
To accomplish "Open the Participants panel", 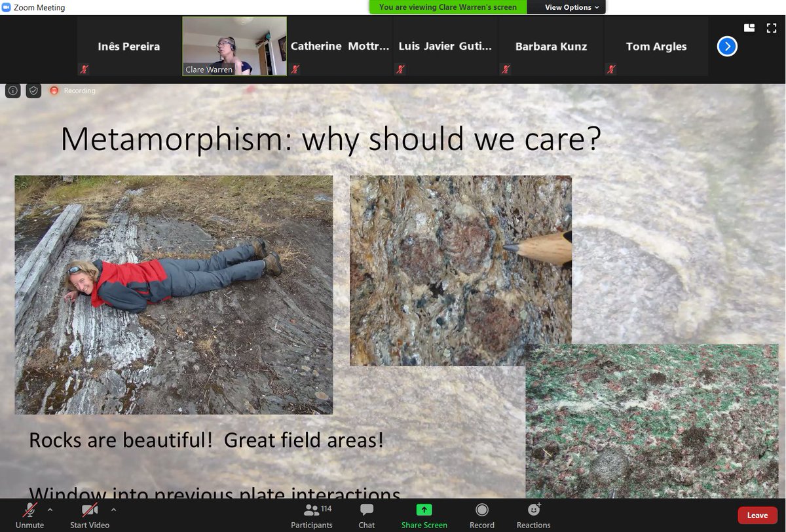I will [312, 514].
